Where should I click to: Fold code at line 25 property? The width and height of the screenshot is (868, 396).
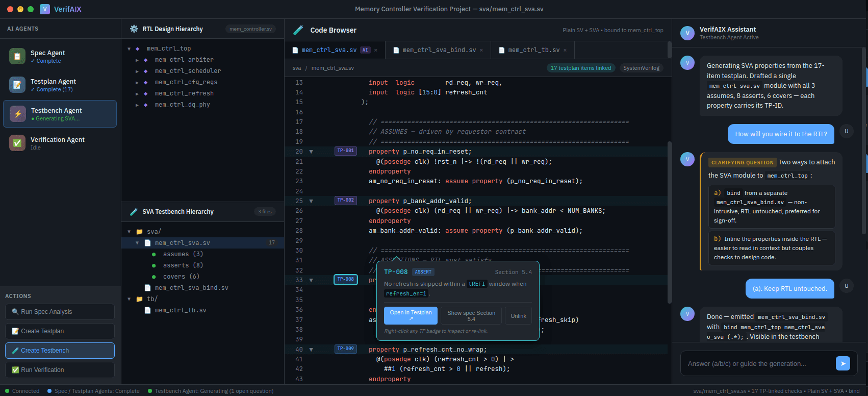(x=311, y=201)
